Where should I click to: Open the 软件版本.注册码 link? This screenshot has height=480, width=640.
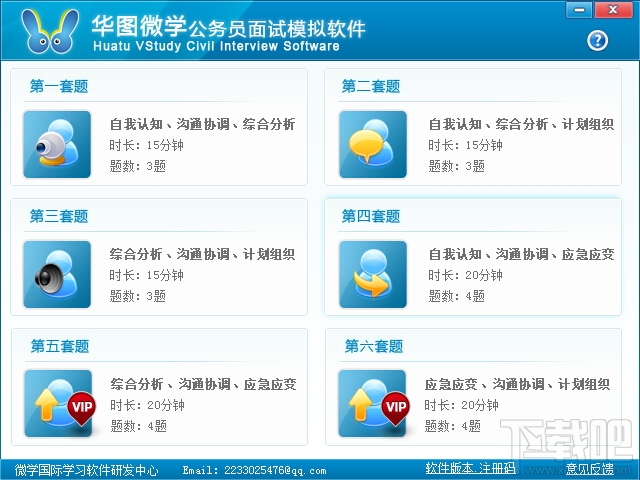pyautogui.click(x=470, y=468)
